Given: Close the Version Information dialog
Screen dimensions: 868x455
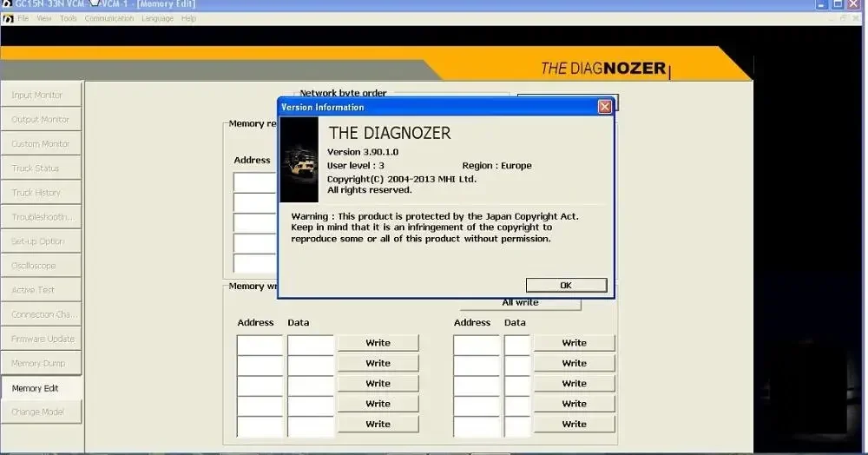Looking at the screenshot, I should (x=604, y=107).
